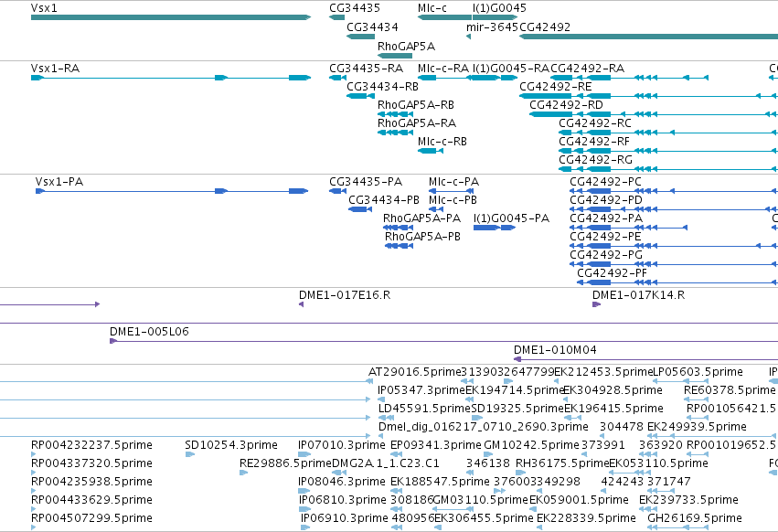The width and height of the screenshot is (778, 532).
Task: Choose the CG42492-PG CDS
Action: (674, 264)
